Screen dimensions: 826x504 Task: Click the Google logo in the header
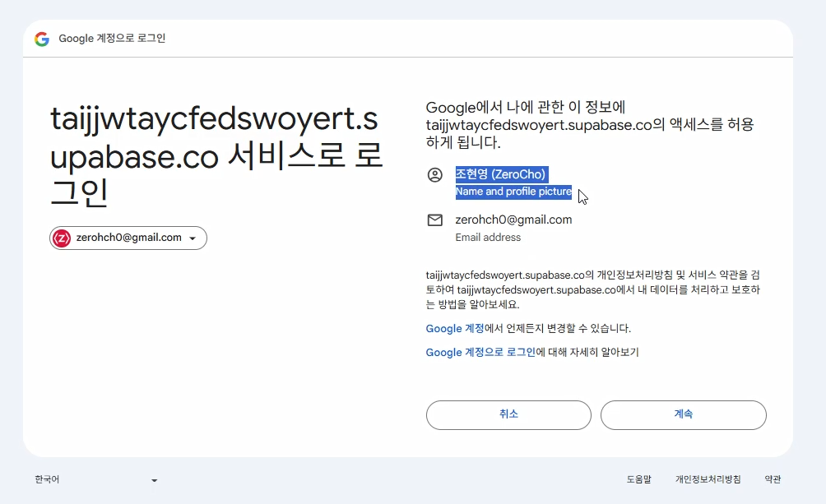[41, 38]
